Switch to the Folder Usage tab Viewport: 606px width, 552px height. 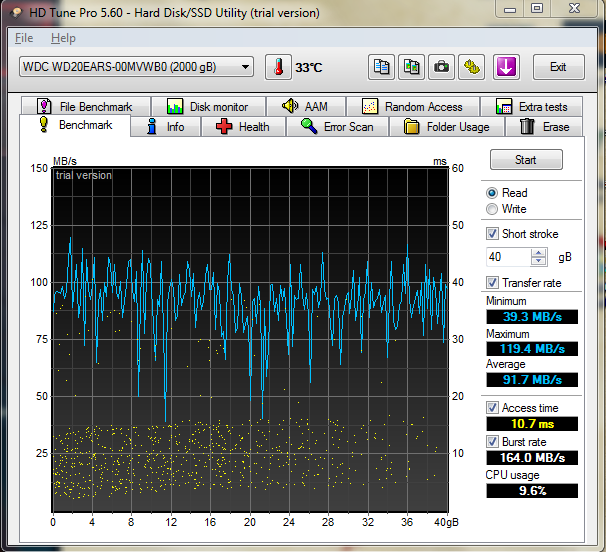pos(447,127)
